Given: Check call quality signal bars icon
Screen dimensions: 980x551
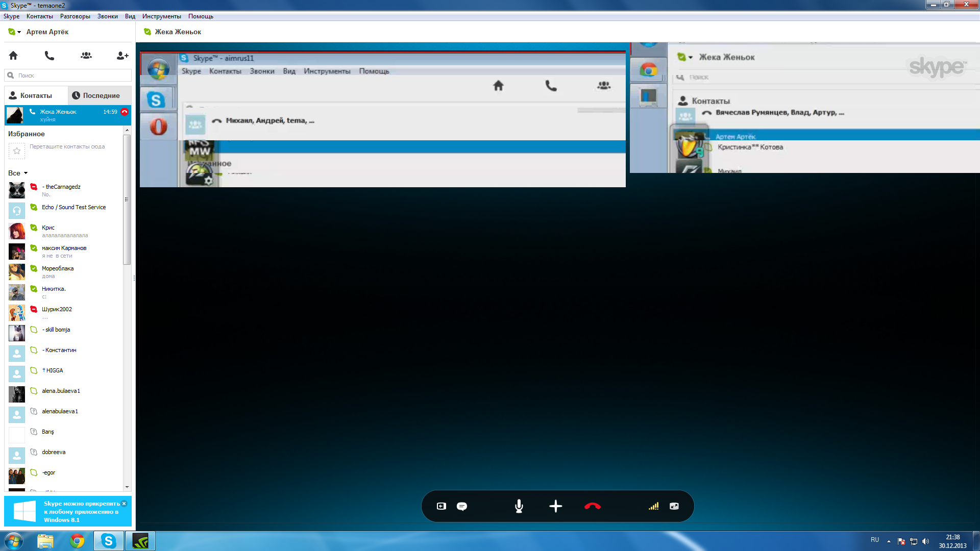Looking at the screenshot, I should click(x=654, y=506).
